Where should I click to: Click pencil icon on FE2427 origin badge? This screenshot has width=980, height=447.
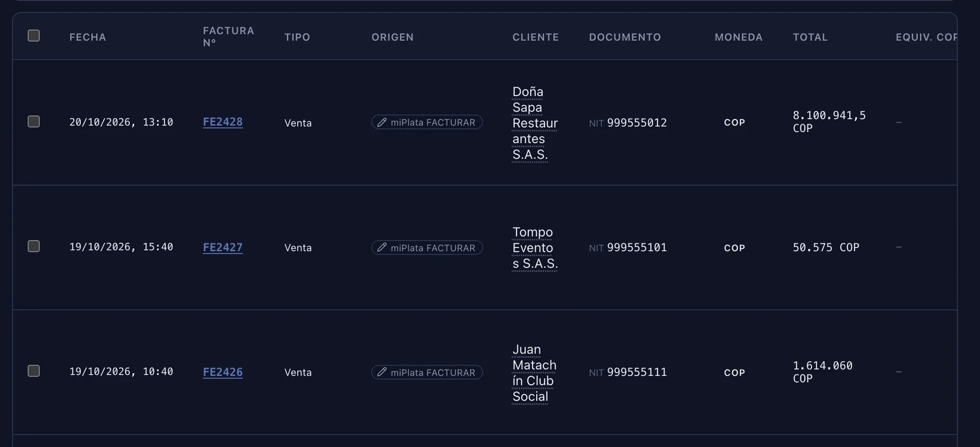(x=381, y=248)
